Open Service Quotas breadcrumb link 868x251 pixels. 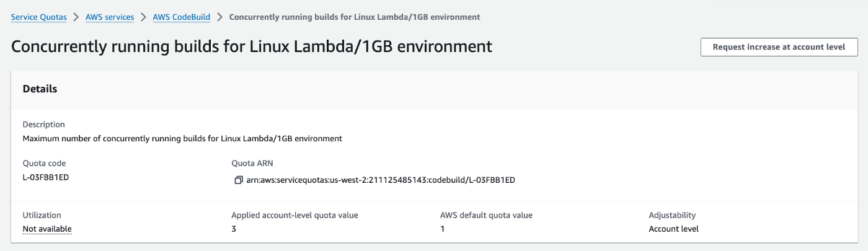click(x=39, y=17)
